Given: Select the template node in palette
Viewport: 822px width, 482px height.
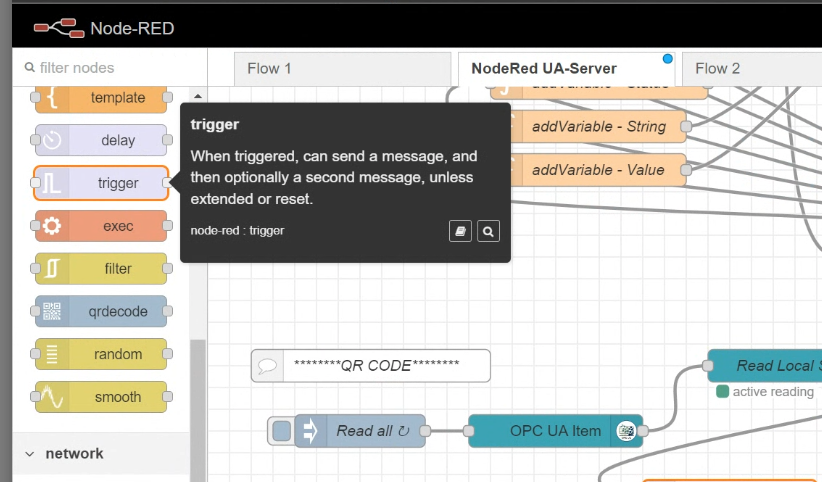Looking at the screenshot, I should [101, 98].
